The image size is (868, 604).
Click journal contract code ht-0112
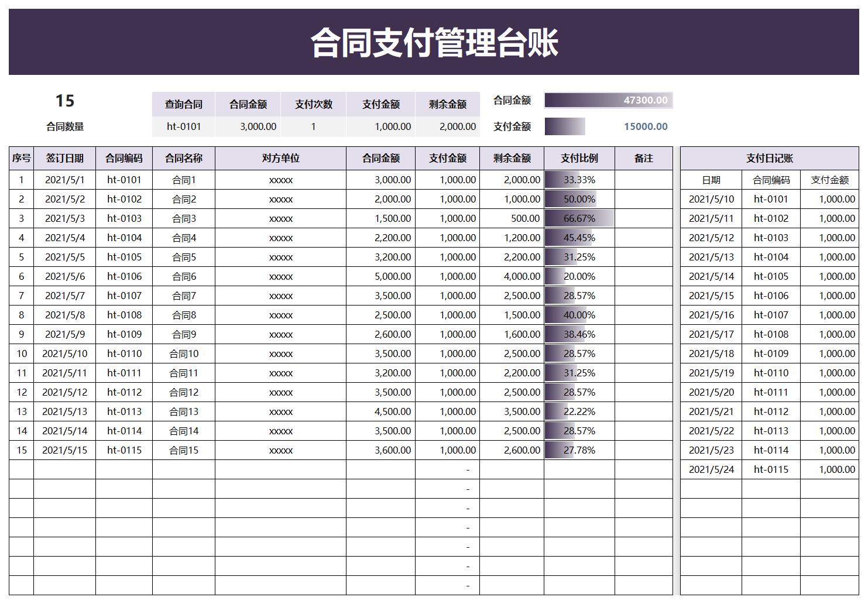[x=771, y=411]
